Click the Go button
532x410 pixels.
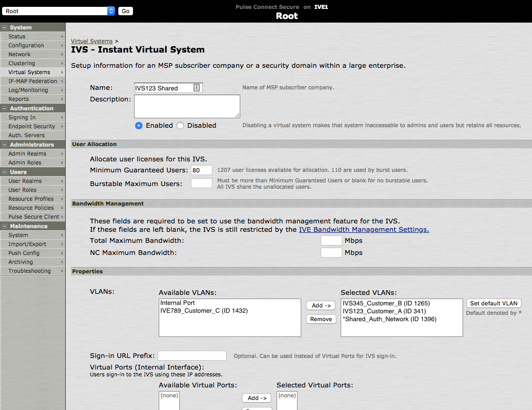click(x=125, y=11)
